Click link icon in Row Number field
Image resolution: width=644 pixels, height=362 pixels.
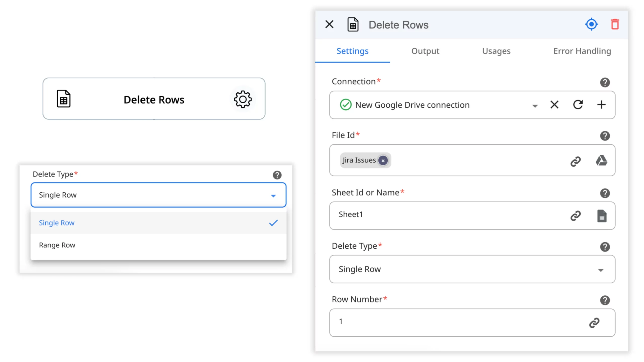pos(594,323)
